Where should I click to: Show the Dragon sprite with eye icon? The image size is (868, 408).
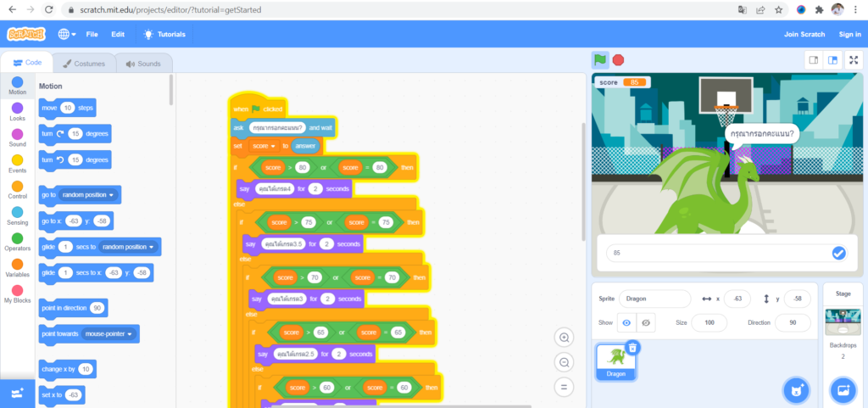pyautogui.click(x=626, y=322)
